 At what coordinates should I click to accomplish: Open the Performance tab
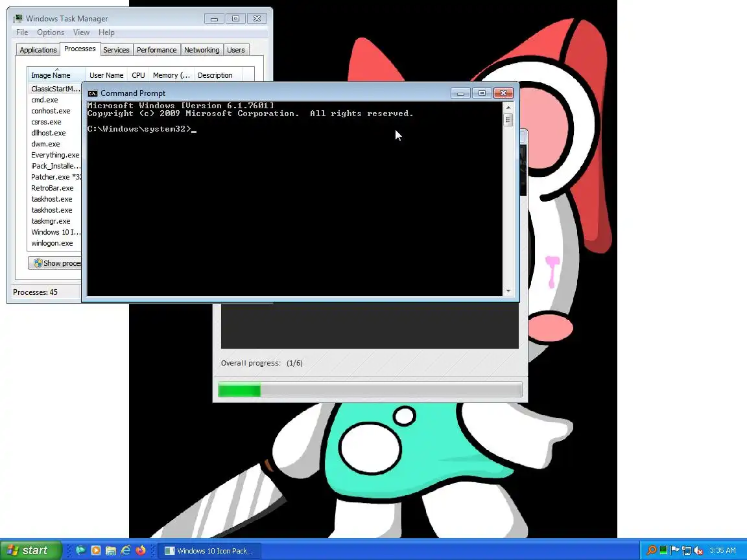point(157,50)
